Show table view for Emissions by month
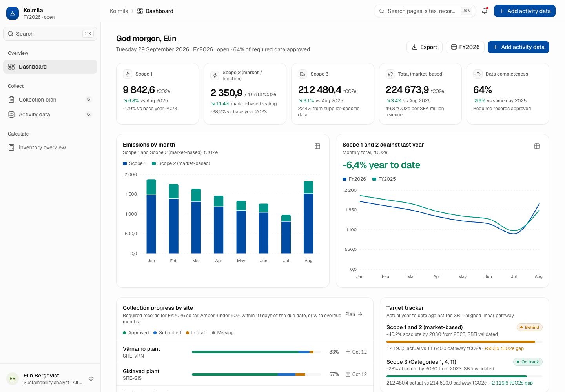This screenshot has width=565, height=392. (317, 146)
